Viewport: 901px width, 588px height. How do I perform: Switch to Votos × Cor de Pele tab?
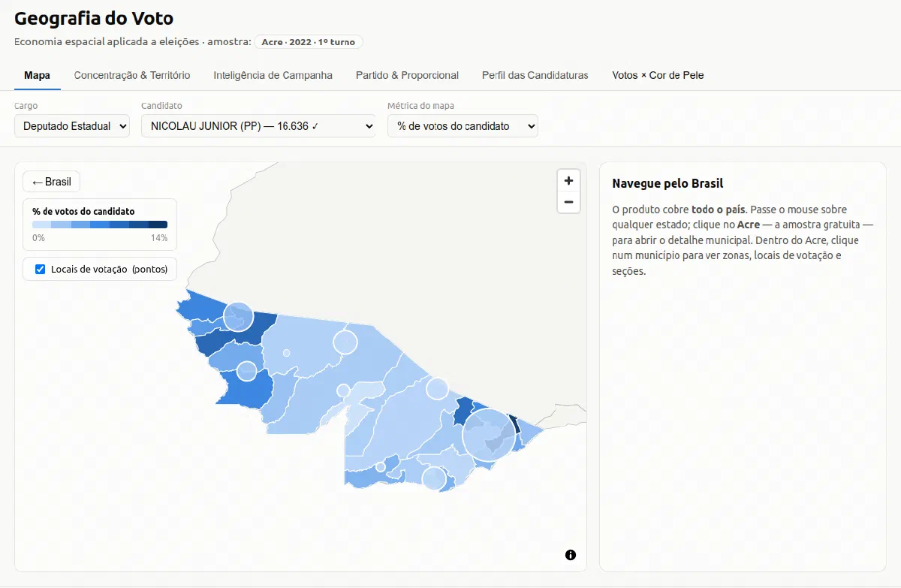[658, 75]
